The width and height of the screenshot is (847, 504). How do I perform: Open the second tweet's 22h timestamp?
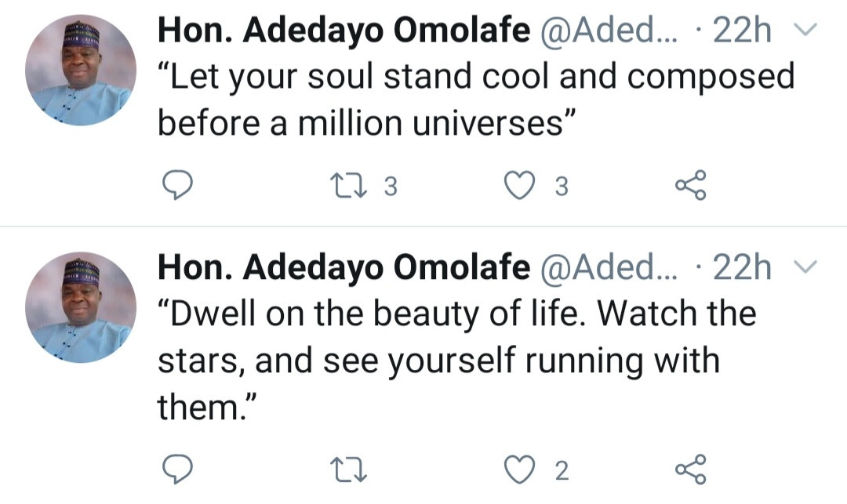pyautogui.click(x=742, y=268)
